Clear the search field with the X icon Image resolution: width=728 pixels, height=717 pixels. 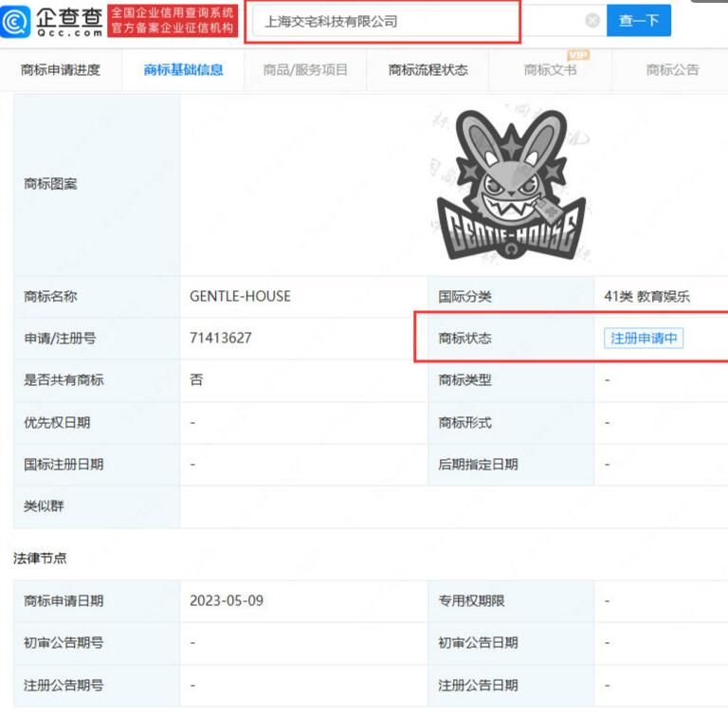tap(591, 21)
